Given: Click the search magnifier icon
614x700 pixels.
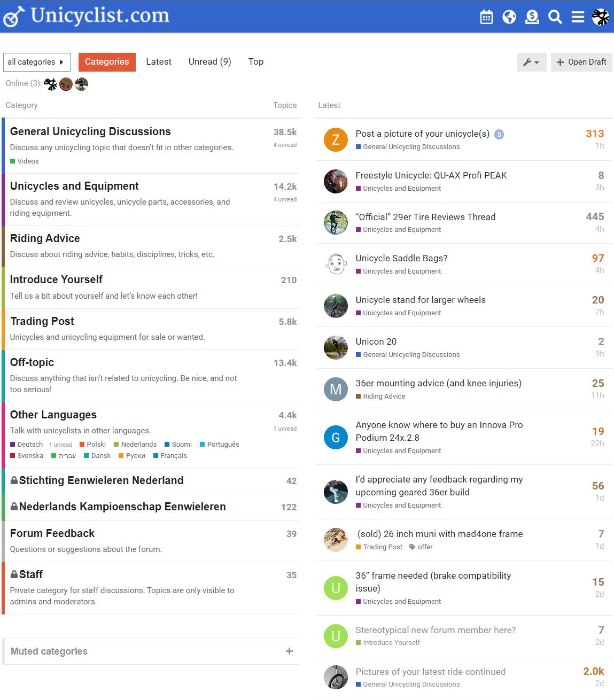Looking at the screenshot, I should click(x=555, y=17).
